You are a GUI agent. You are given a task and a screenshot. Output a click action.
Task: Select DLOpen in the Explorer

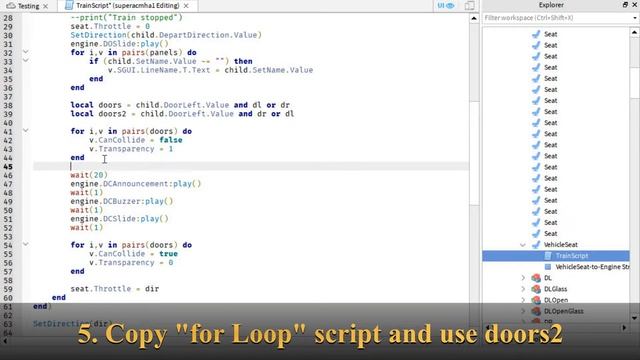tap(556, 300)
